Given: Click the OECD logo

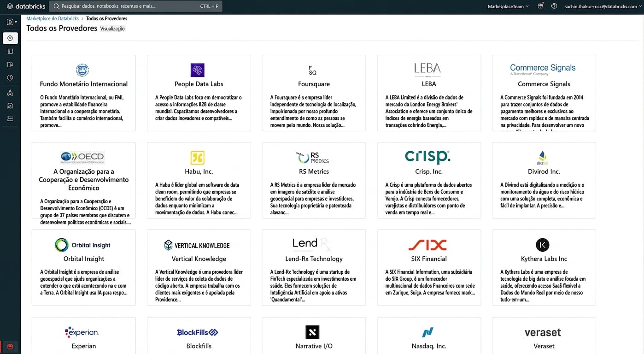Looking at the screenshot, I should coord(82,157).
